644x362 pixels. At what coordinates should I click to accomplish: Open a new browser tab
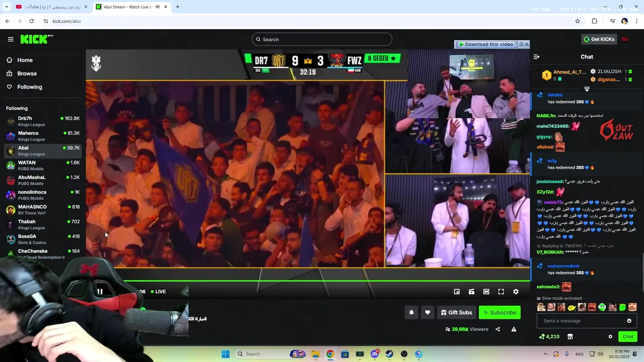178,7
